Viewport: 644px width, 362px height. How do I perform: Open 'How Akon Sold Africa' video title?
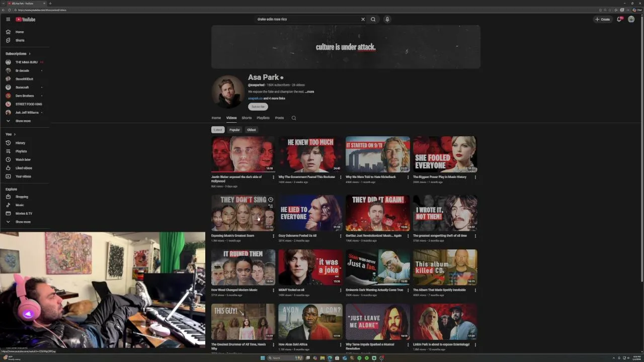coord(293,344)
